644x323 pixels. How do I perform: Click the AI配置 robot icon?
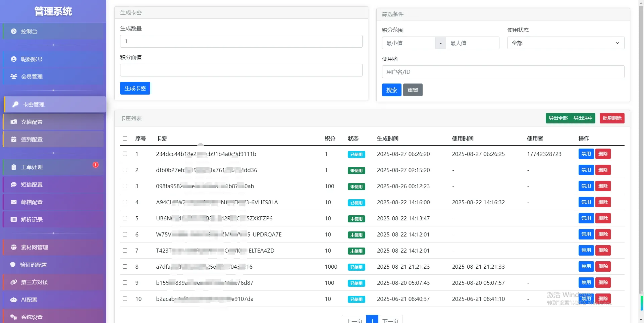coord(14,300)
